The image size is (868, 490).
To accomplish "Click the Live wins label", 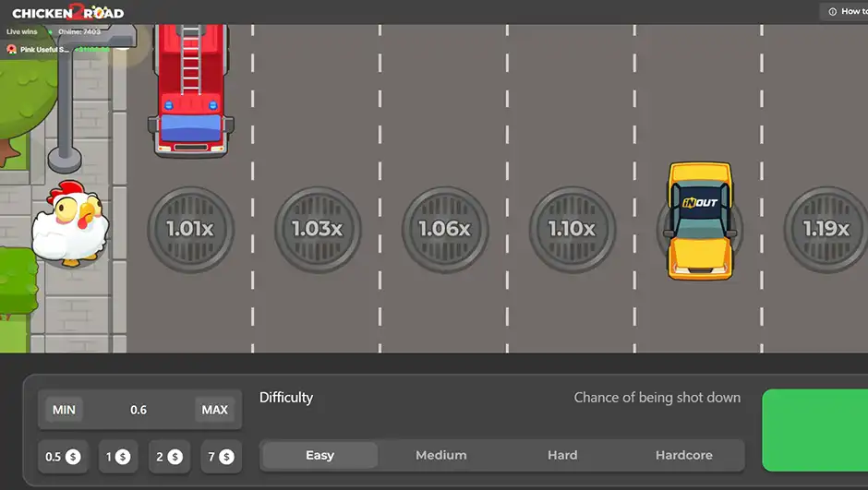I will coord(22,31).
